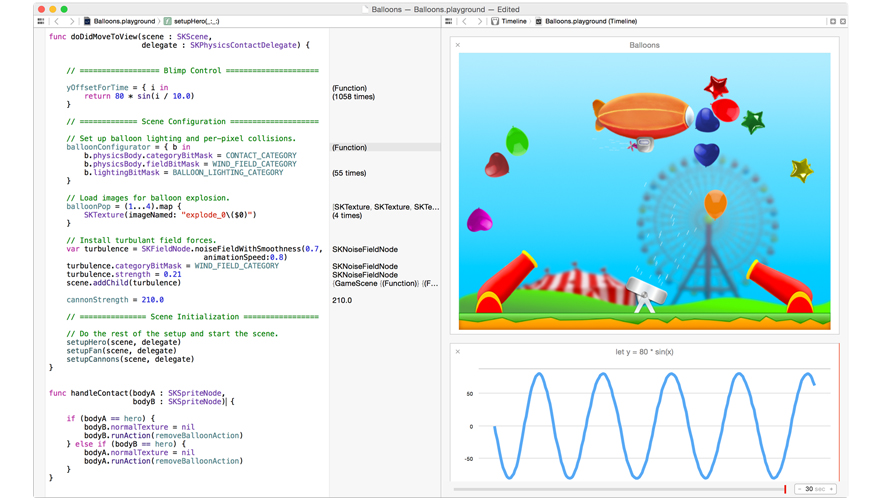Click the red timeline playhead marker
This screenshot has height=500, width=880.
(x=785, y=489)
